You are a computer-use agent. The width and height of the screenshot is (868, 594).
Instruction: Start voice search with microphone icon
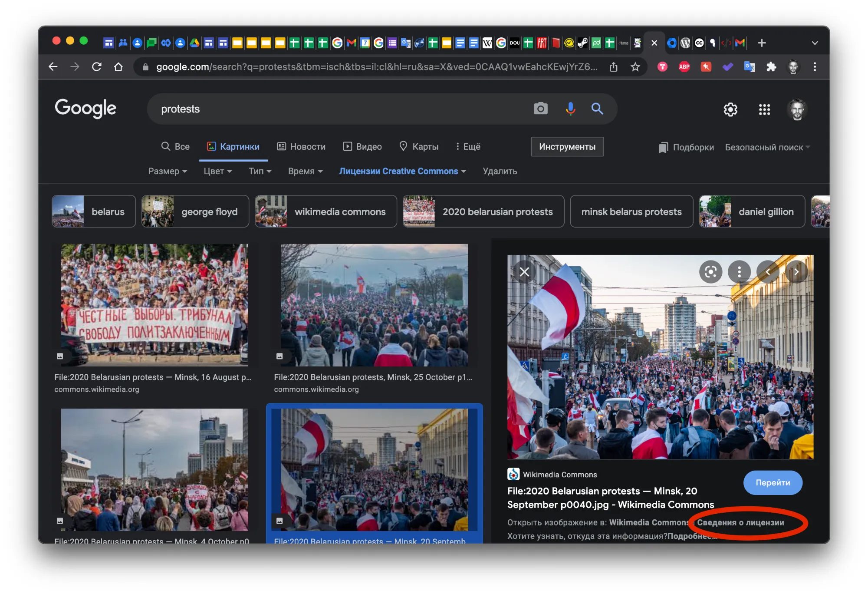click(x=570, y=109)
